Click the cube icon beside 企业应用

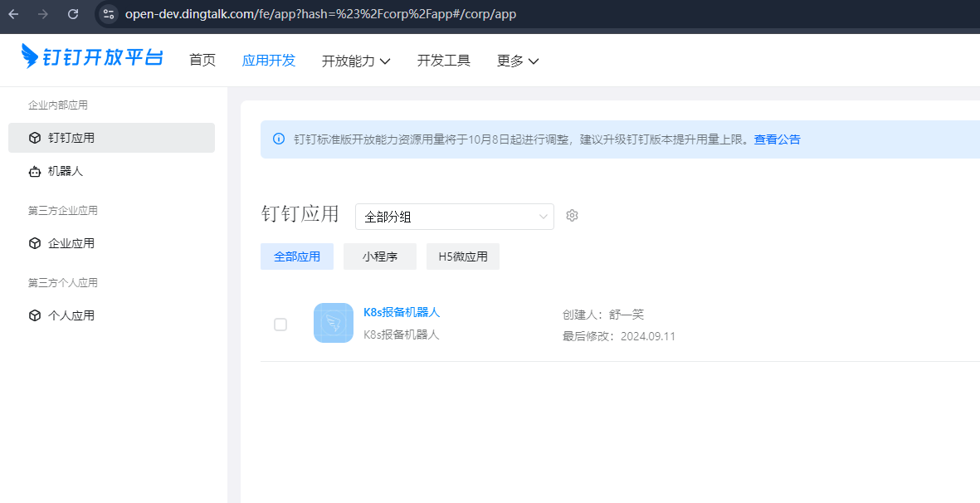point(35,244)
